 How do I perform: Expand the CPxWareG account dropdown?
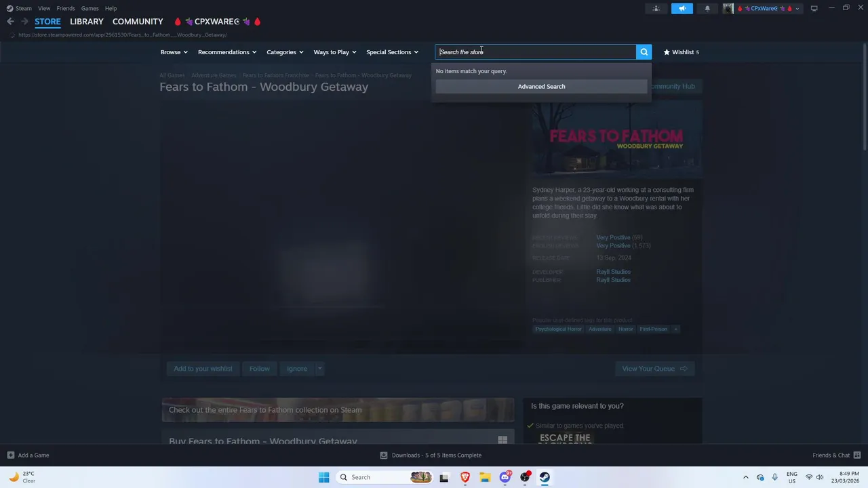click(x=797, y=9)
